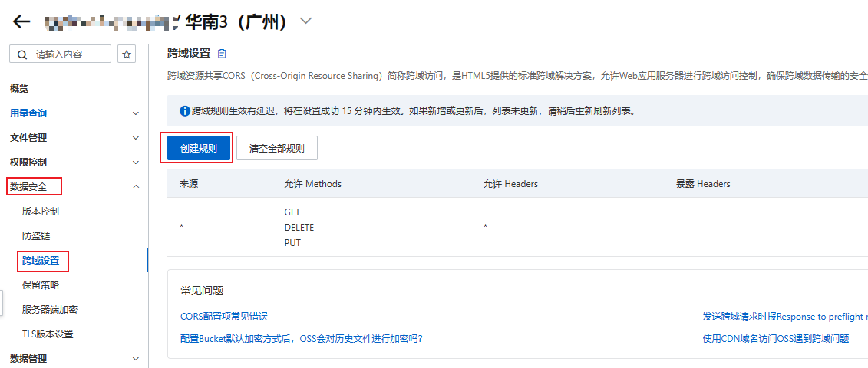Click the copy icon beside 跨域设置 title
Screen dimensions: 868x368
coord(223,53)
